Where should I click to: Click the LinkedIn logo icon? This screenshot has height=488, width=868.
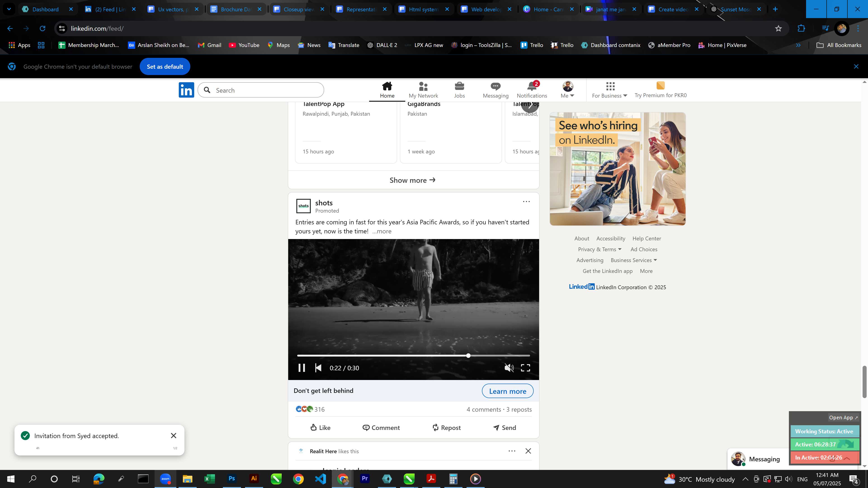[x=186, y=90]
